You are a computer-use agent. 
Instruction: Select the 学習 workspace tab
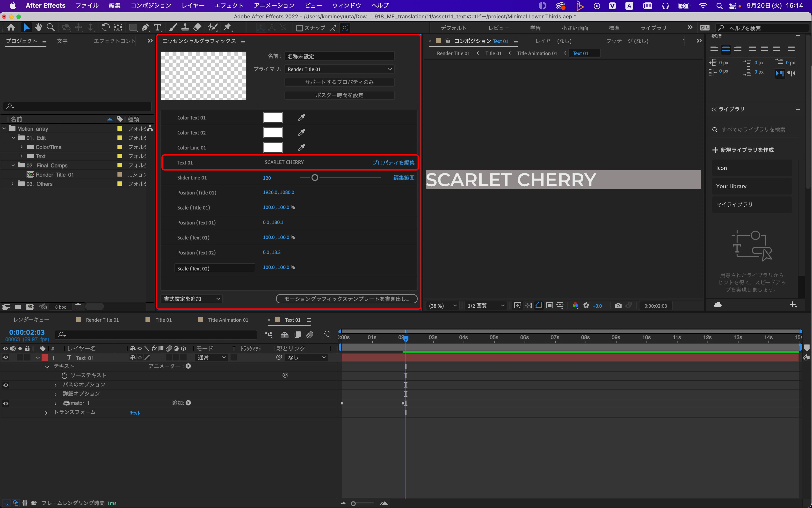click(535, 28)
